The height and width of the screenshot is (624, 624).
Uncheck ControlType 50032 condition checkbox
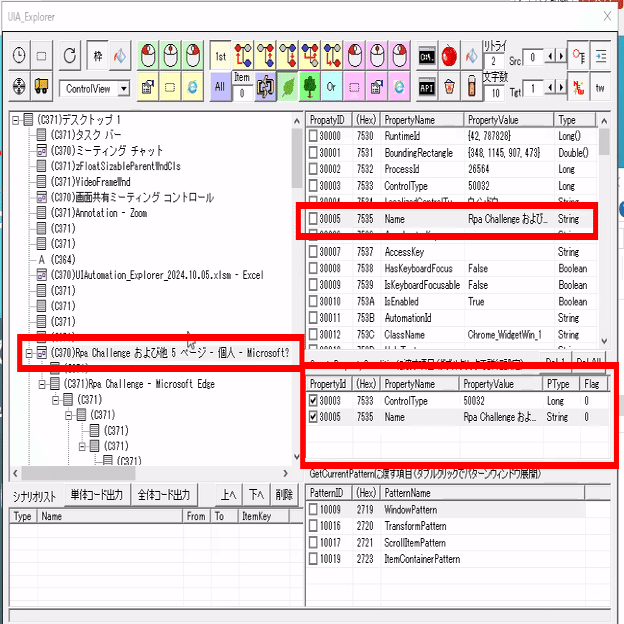click(313, 400)
